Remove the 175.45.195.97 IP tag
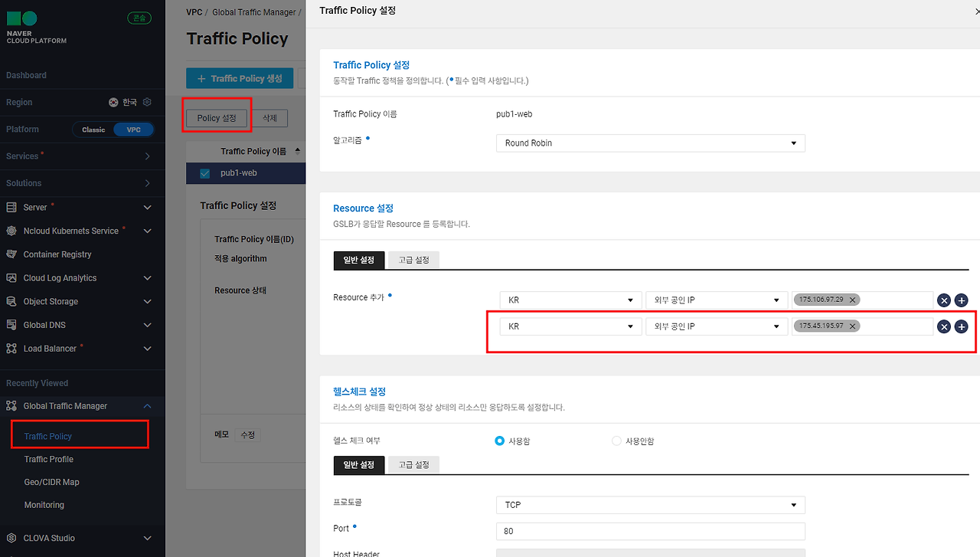This screenshot has height=557, width=980. tap(852, 326)
